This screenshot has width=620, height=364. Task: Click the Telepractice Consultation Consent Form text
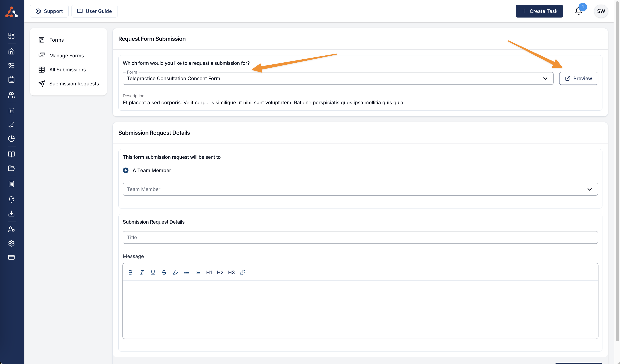click(173, 78)
